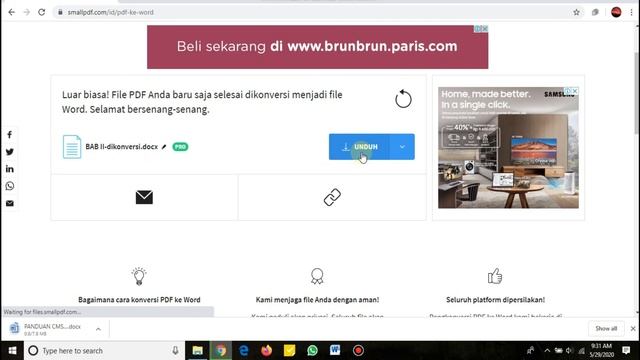
Task: Get a shareable link via chain icon
Action: coord(332,198)
